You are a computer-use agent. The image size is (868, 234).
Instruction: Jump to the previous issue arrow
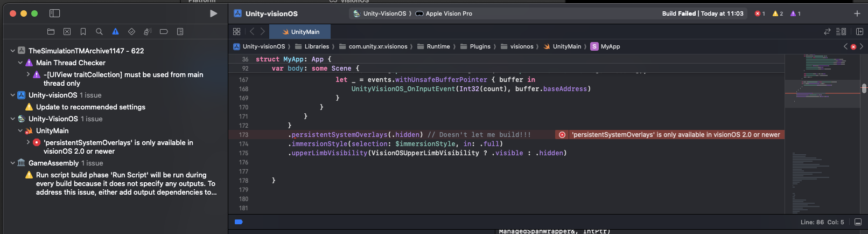(845, 46)
